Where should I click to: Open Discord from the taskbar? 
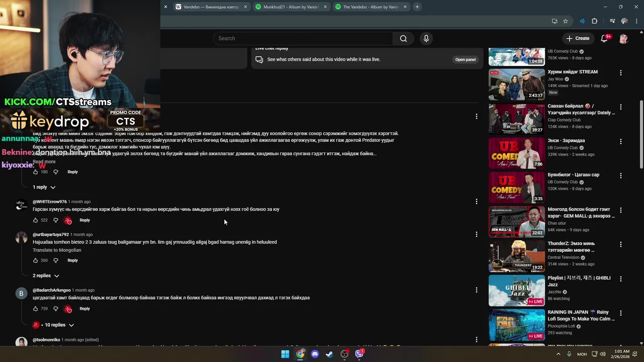pos(315,354)
